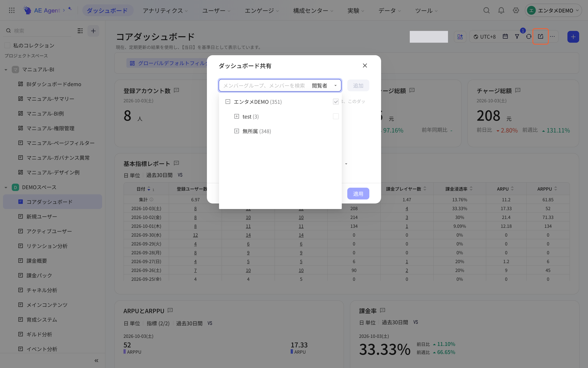Open the dashboard filter funnel icon

coord(517,36)
